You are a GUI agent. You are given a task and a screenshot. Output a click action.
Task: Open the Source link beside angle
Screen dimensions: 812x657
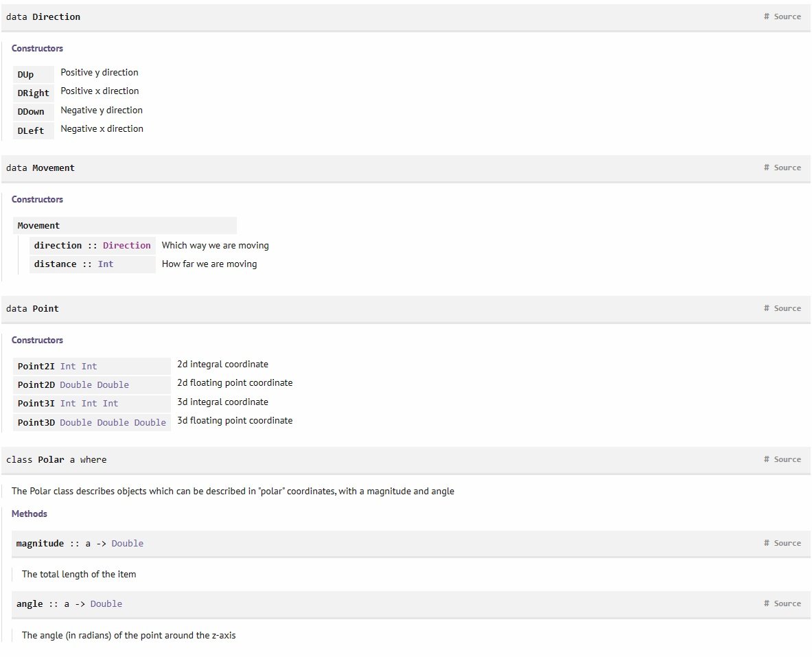(x=787, y=603)
